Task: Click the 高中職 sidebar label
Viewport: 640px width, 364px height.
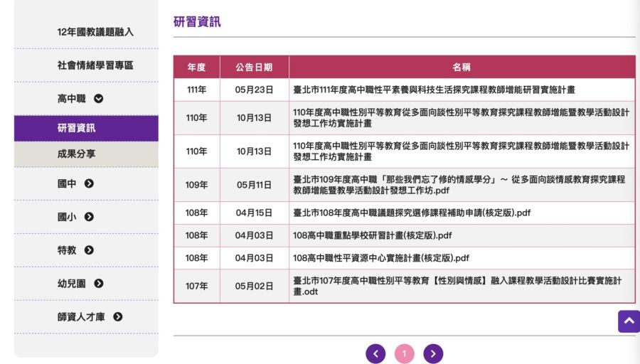Action: 71,99
